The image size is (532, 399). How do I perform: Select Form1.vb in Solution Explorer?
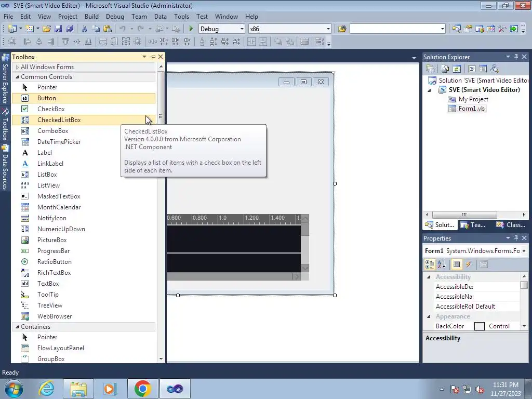(468, 109)
